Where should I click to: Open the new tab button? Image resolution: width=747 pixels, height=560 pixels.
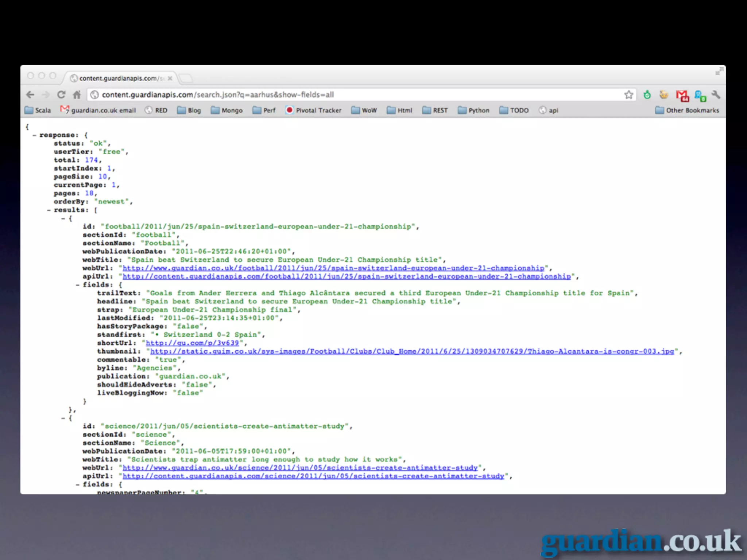coord(186,78)
